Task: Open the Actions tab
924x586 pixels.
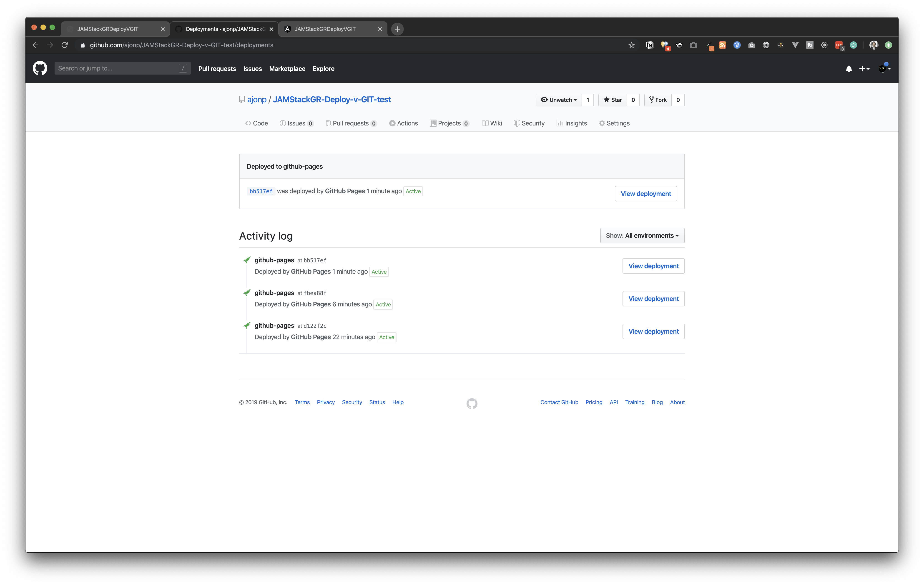Action: pos(403,123)
